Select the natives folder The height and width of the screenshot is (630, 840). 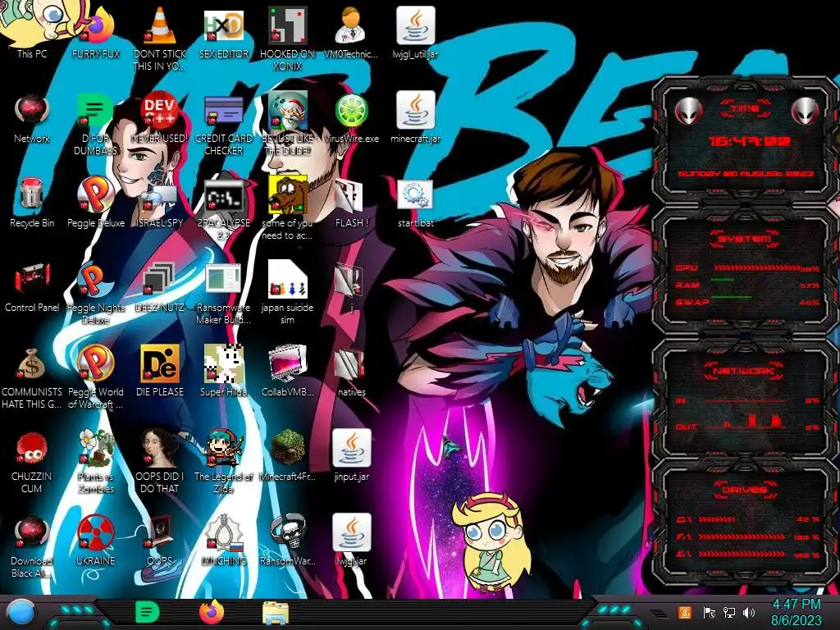click(351, 363)
